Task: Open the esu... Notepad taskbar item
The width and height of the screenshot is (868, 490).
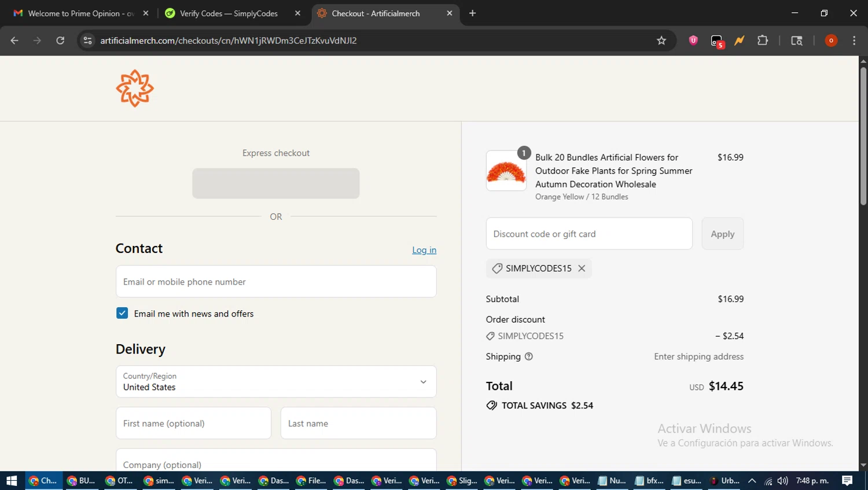Action: coord(686,481)
